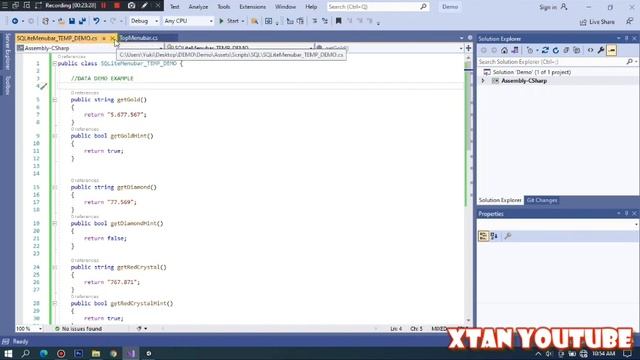Pause the screen recording
The image size is (640, 360).
point(104,6)
